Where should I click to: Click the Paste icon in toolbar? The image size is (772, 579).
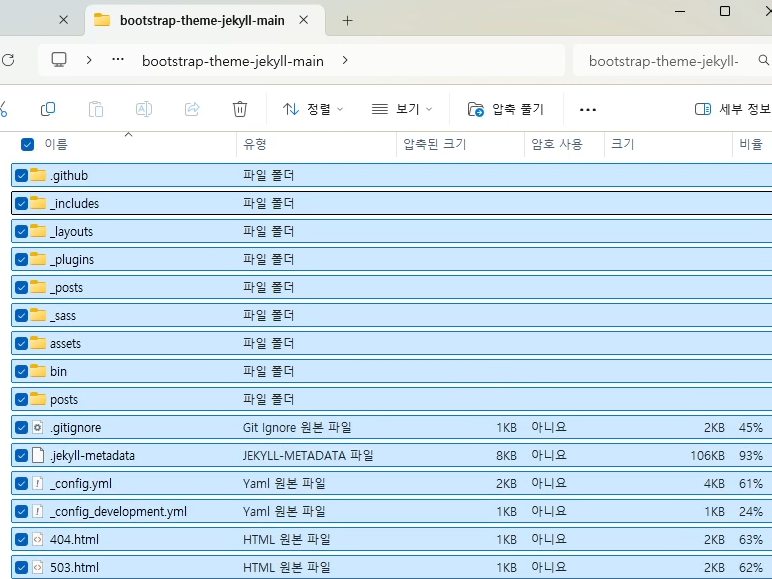pyautogui.click(x=96, y=109)
